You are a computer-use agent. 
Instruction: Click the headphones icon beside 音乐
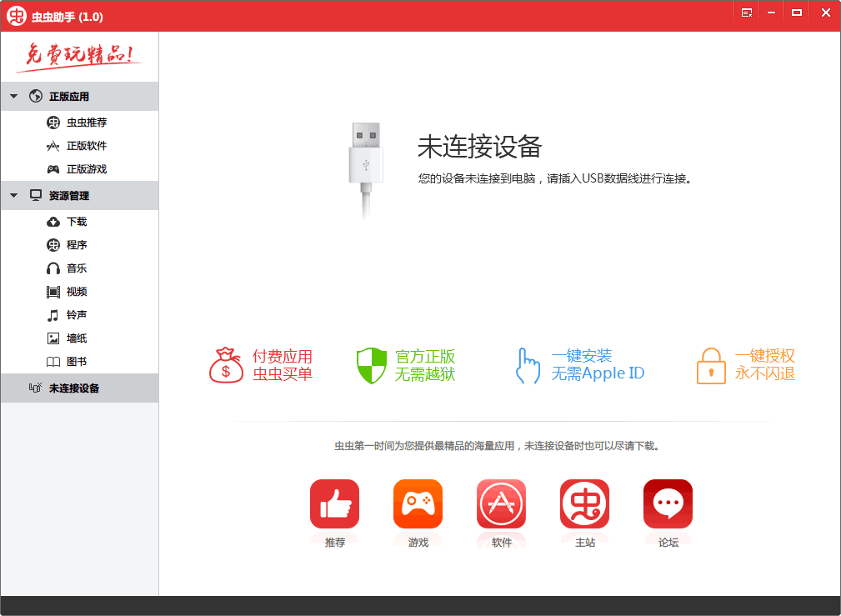point(53,268)
